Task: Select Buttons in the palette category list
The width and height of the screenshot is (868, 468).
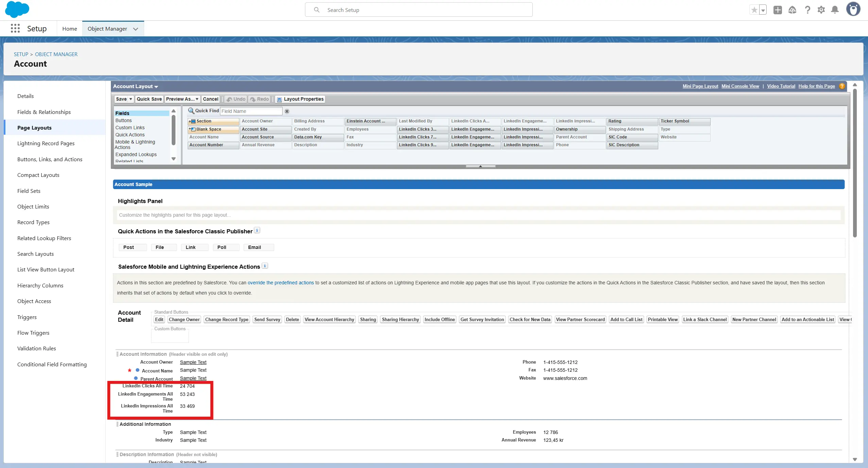Action: [123, 120]
